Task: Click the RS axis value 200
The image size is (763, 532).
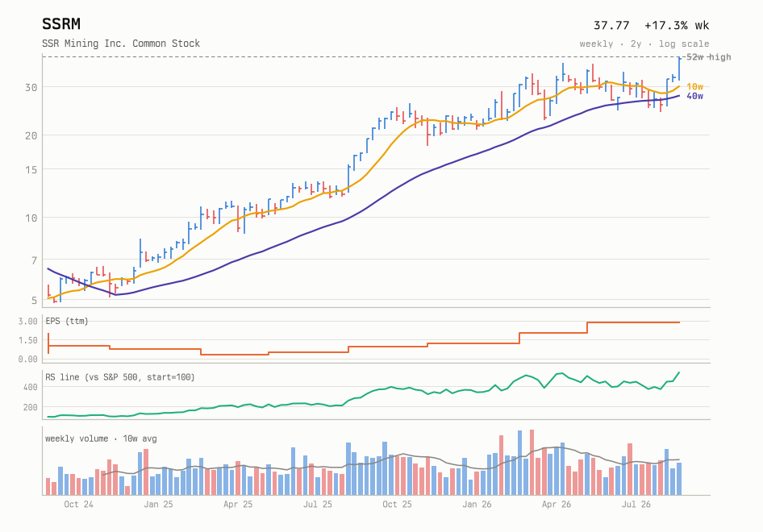Action: click(30, 408)
